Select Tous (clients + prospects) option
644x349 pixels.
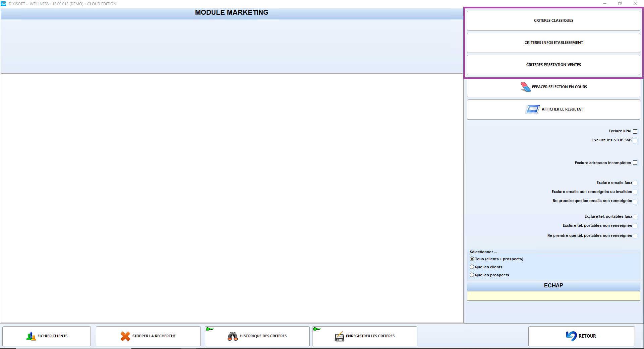(472, 259)
